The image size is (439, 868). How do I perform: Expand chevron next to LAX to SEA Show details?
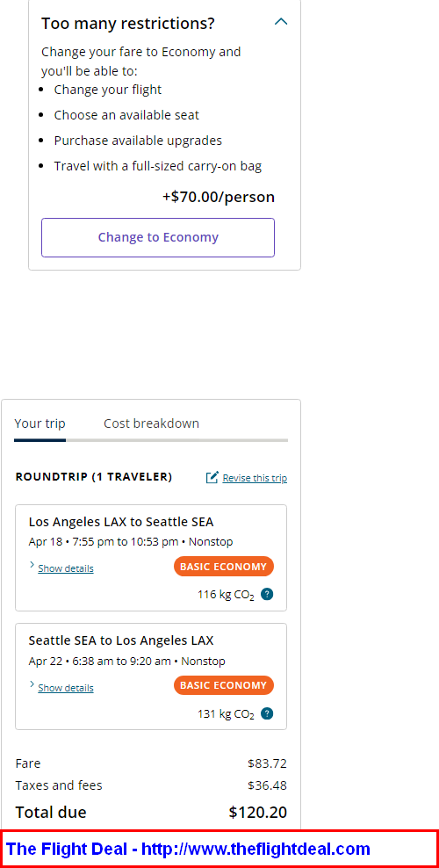point(32,566)
